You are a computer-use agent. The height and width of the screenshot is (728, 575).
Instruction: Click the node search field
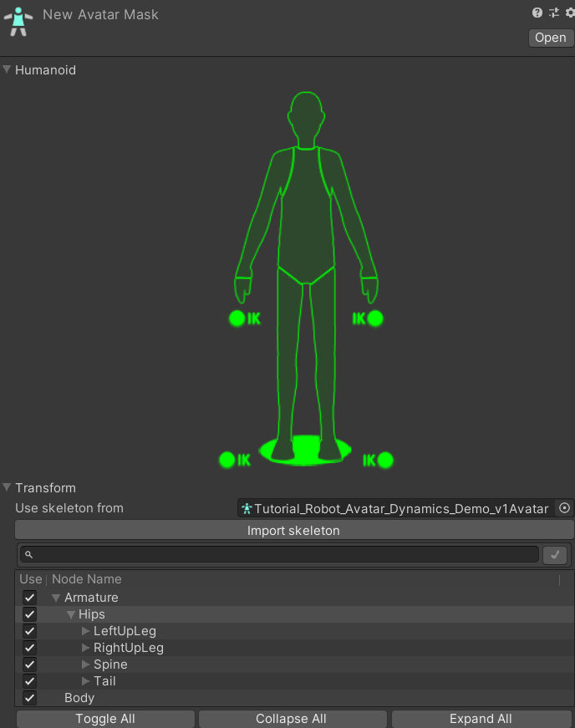(x=279, y=554)
